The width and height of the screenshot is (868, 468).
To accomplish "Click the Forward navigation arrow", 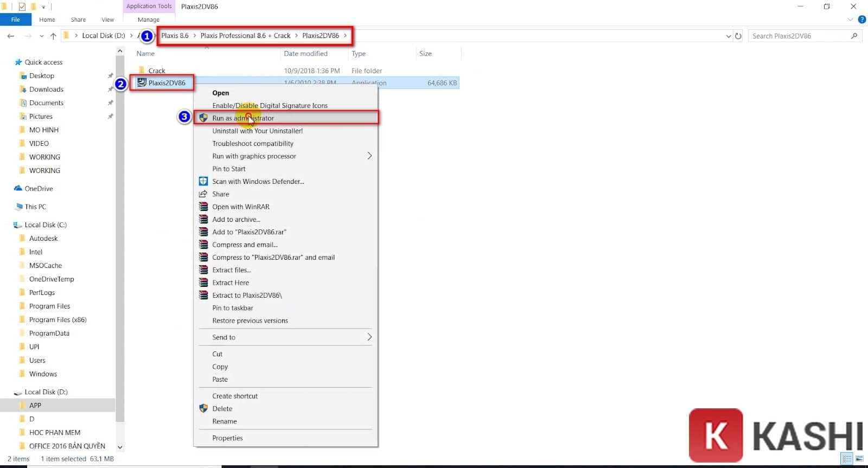I will point(28,36).
